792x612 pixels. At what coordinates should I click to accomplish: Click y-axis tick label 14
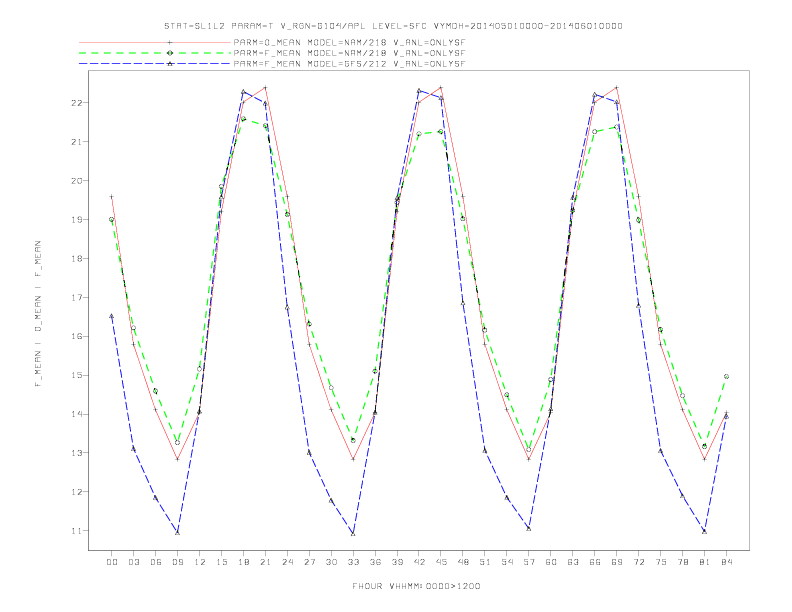76,414
